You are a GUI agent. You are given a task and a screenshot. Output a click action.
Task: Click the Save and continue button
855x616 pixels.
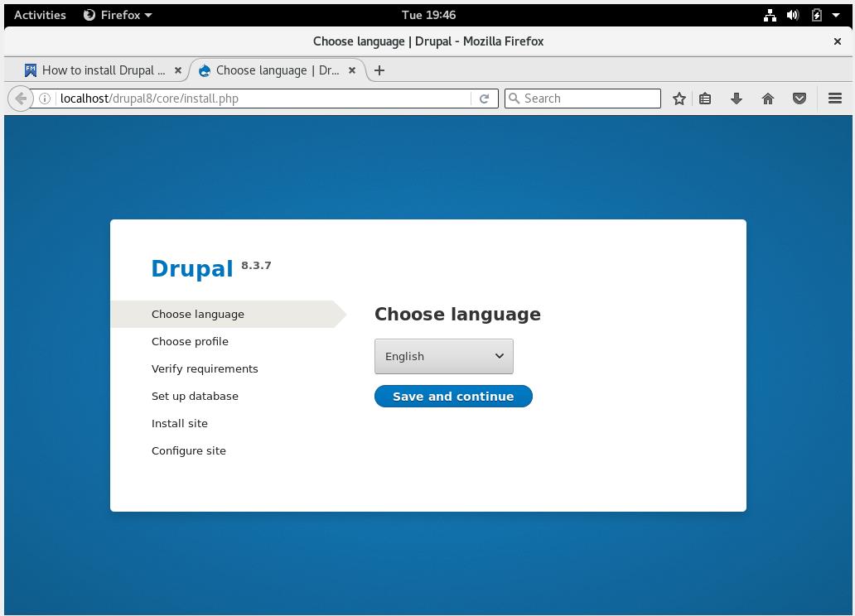click(453, 397)
